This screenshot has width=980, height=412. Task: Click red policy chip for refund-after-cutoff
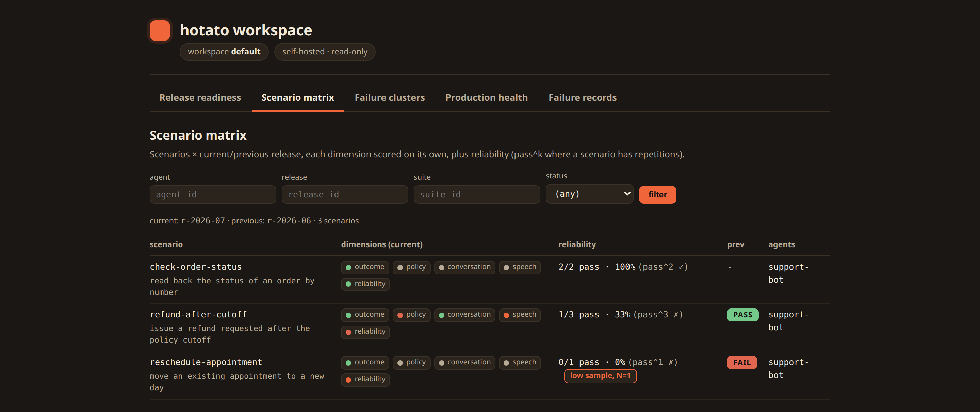411,315
